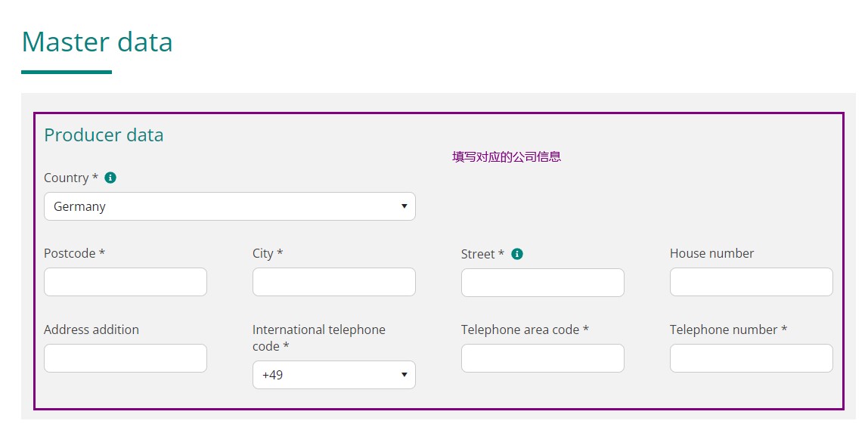Screen dimensions: 868x427
Task: Click the 'Address addition' label text
Action: [91, 330]
